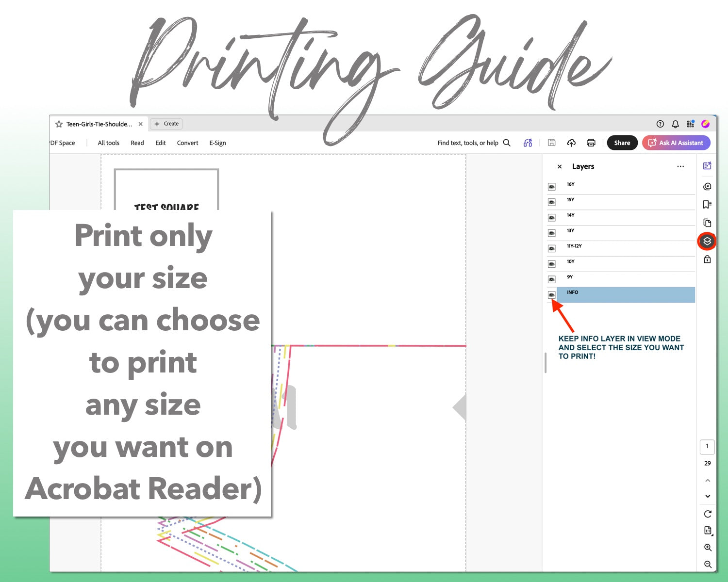This screenshot has height=582, width=728.
Task: Hide the 14Y layer
Action: tap(551, 218)
